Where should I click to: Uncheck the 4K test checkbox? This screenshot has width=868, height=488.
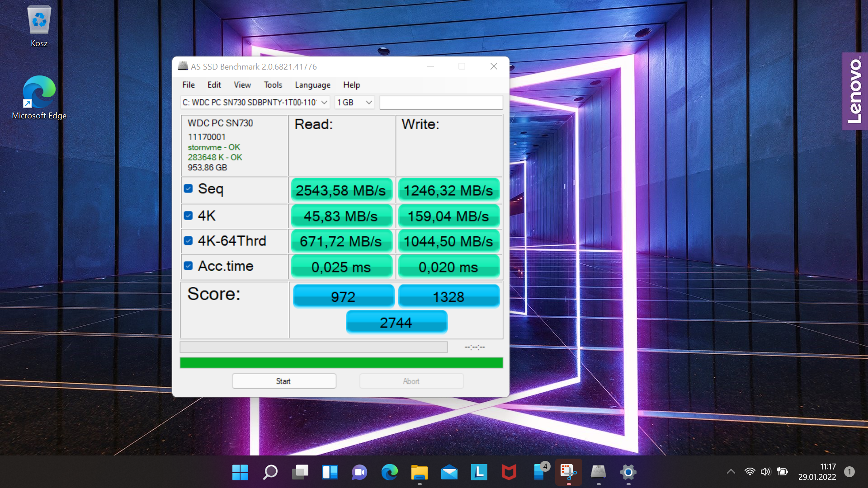tap(189, 216)
